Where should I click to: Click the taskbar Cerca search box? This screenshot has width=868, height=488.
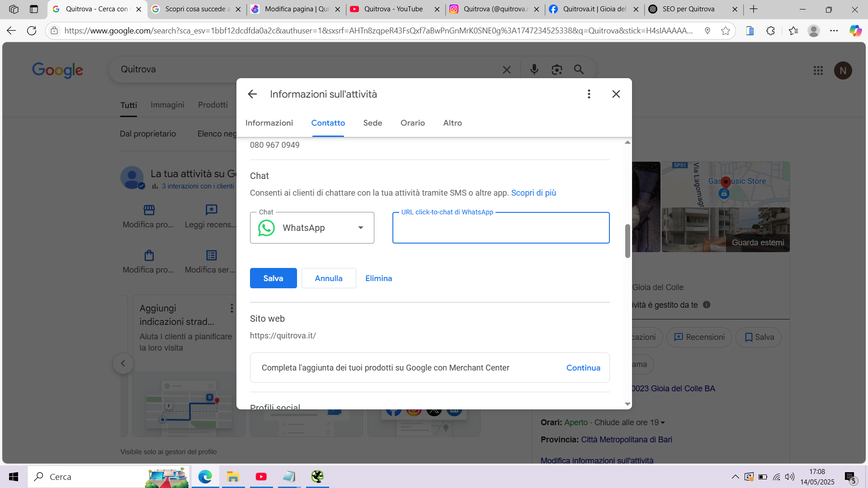pyautogui.click(x=108, y=477)
